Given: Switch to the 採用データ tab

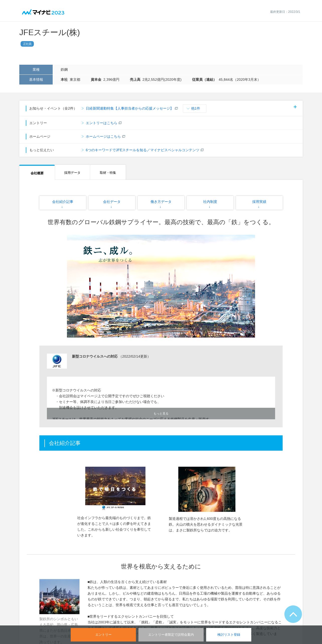Looking at the screenshot, I should tap(72, 173).
